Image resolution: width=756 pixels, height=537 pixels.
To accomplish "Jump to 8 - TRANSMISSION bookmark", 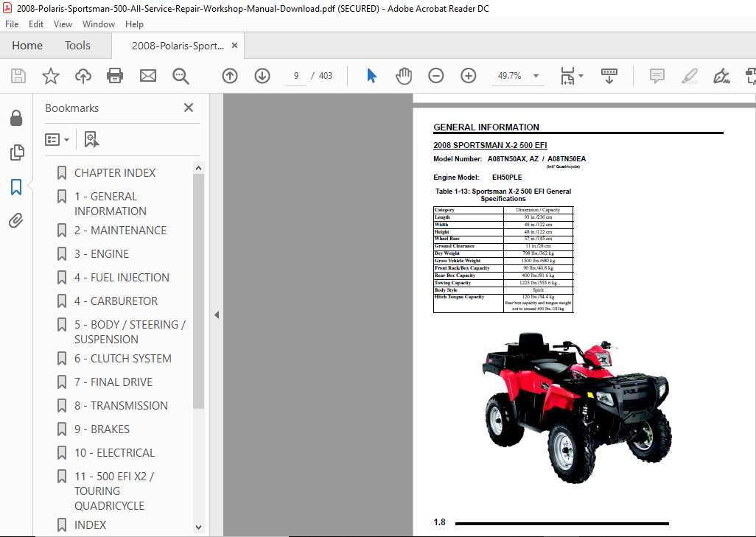I will pyautogui.click(x=121, y=406).
